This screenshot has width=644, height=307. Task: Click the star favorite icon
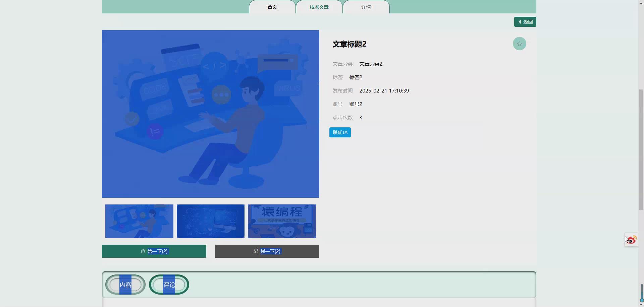519,44
